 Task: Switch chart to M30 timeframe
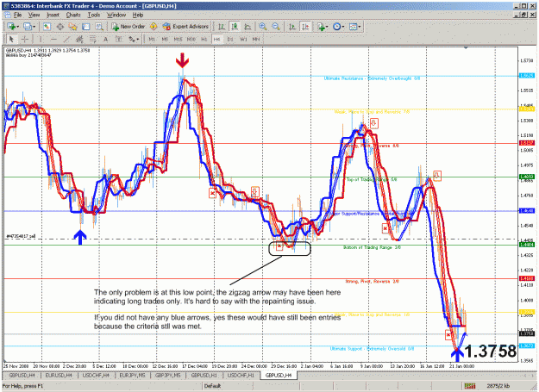(191, 39)
